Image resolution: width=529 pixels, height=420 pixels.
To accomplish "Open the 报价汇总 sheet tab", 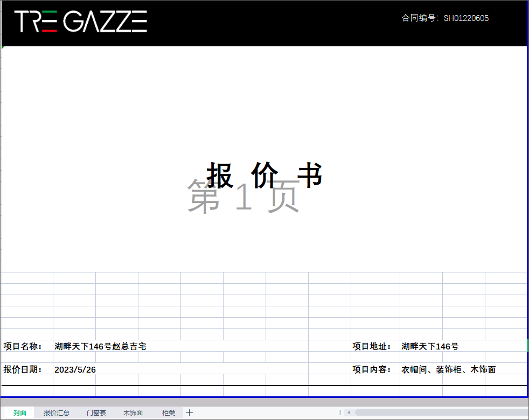I will [57, 412].
